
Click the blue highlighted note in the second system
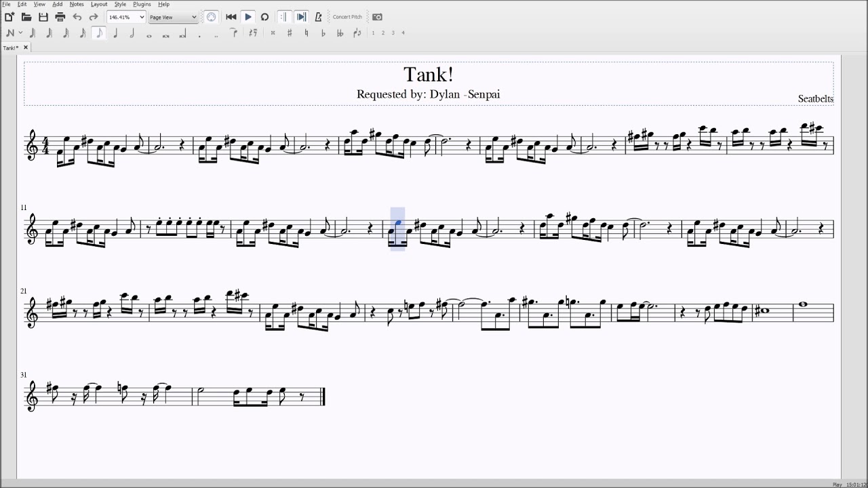[399, 222]
